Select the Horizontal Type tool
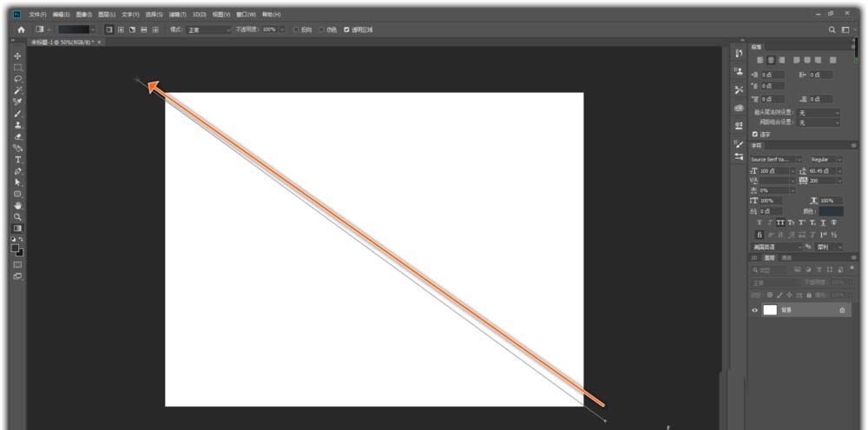Screen dimensions: 868x430 click(x=17, y=160)
